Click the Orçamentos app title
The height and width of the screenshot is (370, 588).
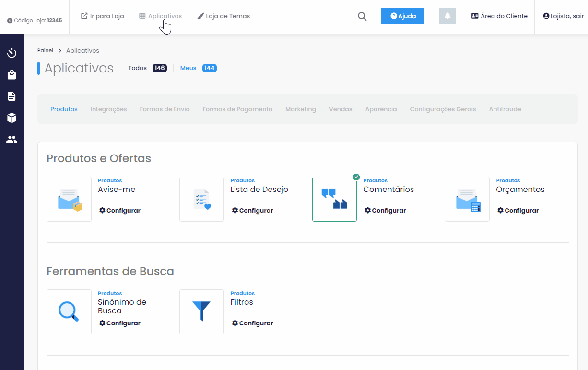(x=520, y=190)
